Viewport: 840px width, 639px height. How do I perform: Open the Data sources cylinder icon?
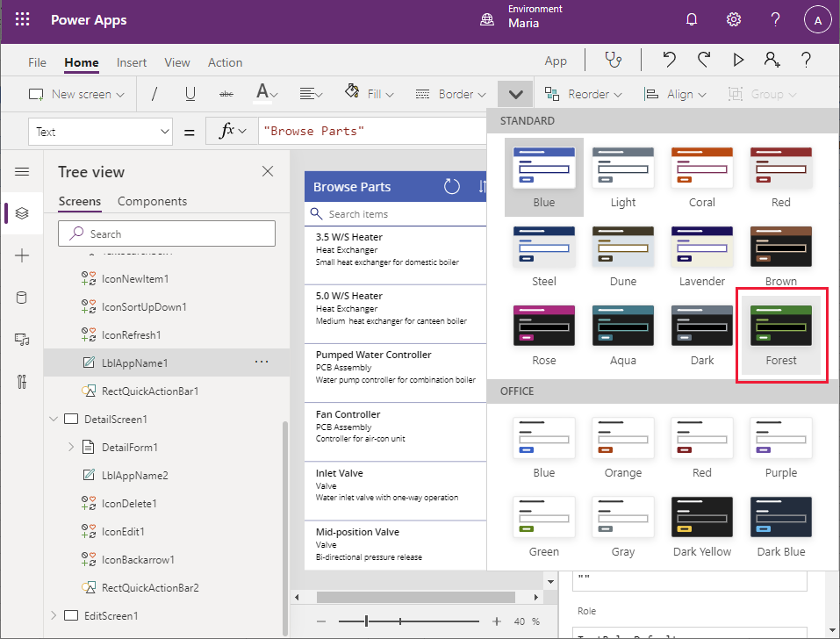pos(22,298)
